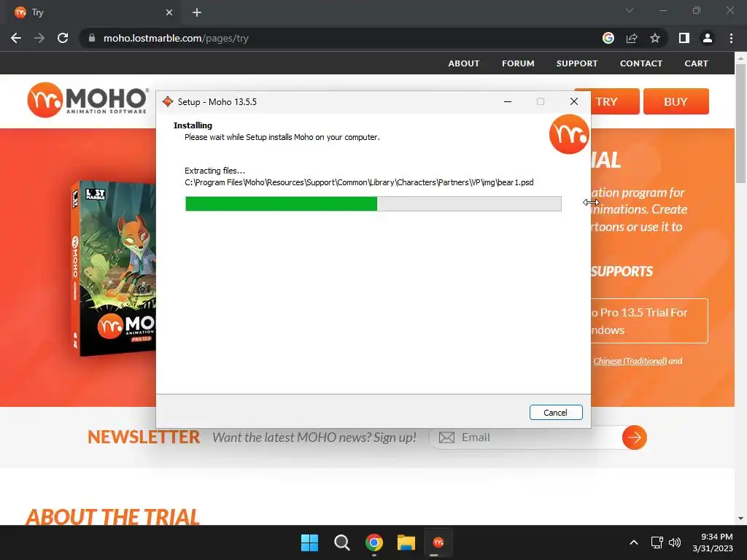Viewport: 747px width, 560px height.
Task: Open the SUPPORT menu item
Action: [577, 63]
